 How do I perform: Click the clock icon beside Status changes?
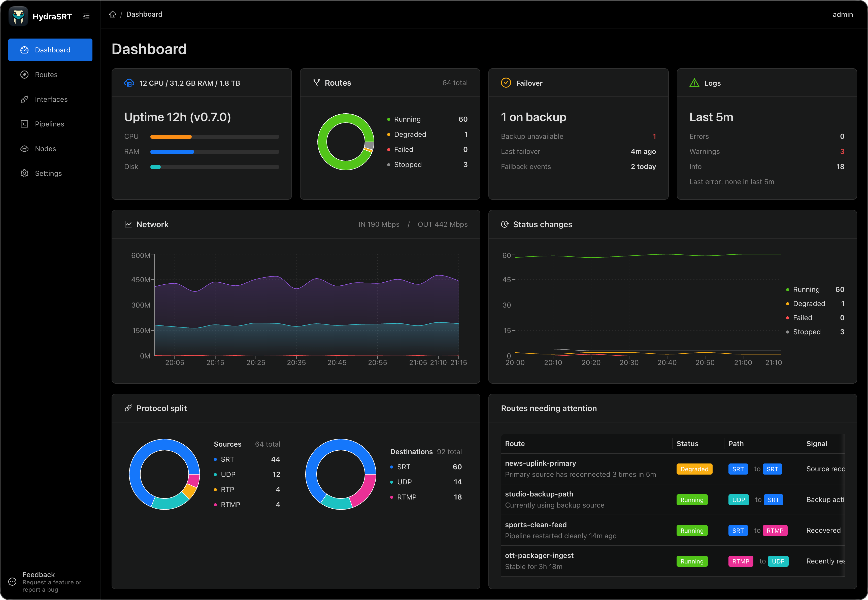[505, 224]
